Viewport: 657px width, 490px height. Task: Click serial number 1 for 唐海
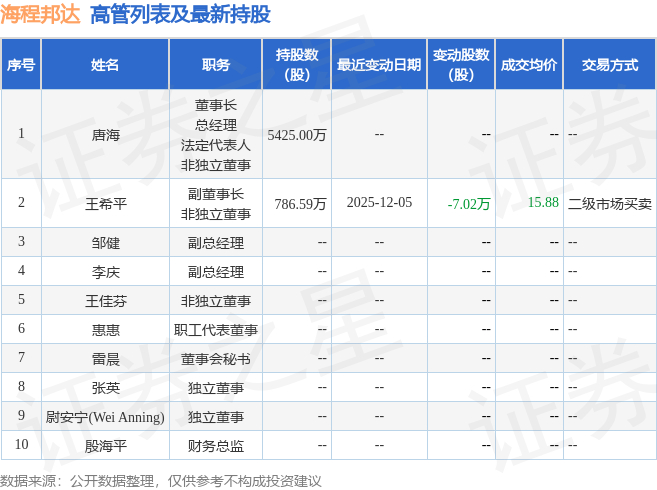click(21, 133)
